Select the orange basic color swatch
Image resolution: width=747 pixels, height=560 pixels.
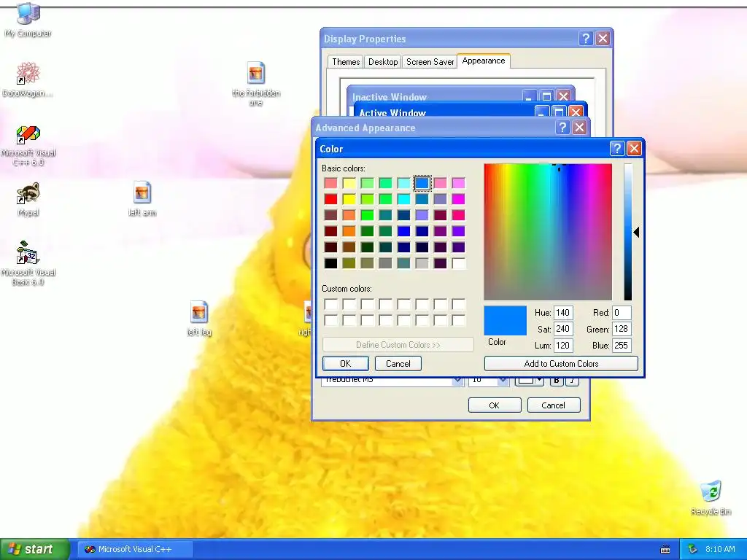pyautogui.click(x=349, y=231)
